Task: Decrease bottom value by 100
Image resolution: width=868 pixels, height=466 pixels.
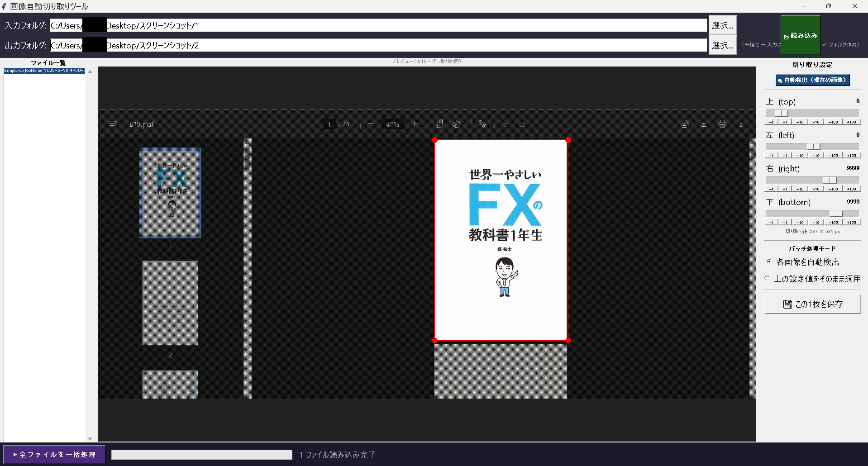Action: (833, 222)
